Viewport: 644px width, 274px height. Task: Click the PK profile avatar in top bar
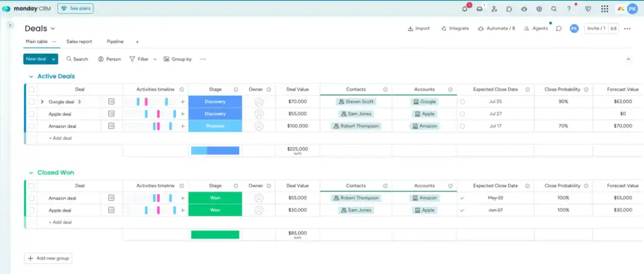pyautogui.click(x=633, y=9)
